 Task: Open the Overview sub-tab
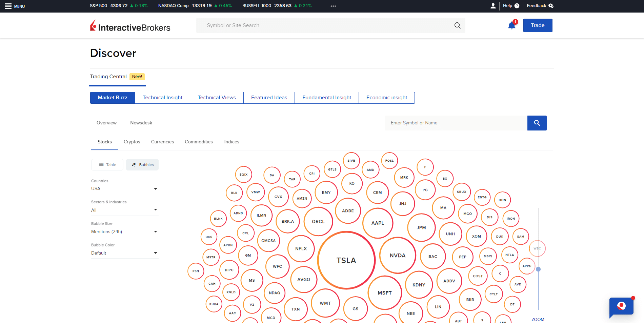pyautogui.click(x=106, y=123)
